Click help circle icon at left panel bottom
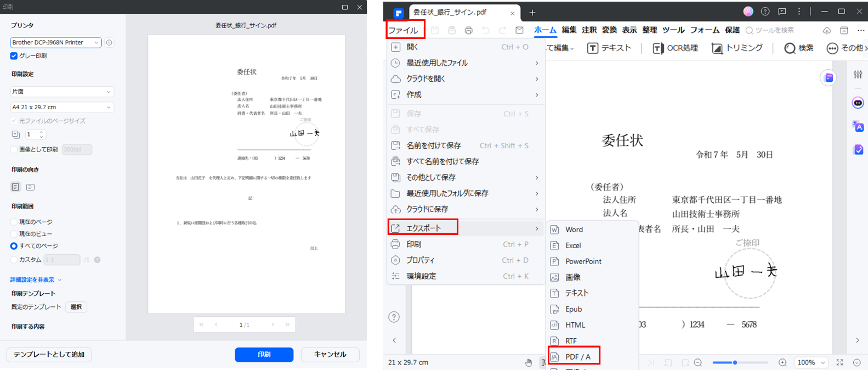Viewport: 868px width, 370px height. click(394, 317)
